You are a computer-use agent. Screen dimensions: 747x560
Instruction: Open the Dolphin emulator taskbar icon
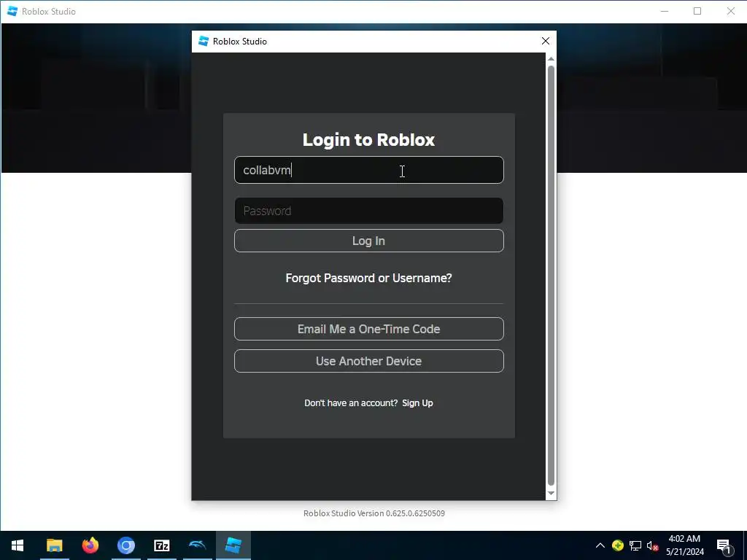pyautogui.click(x=197, y=545)
